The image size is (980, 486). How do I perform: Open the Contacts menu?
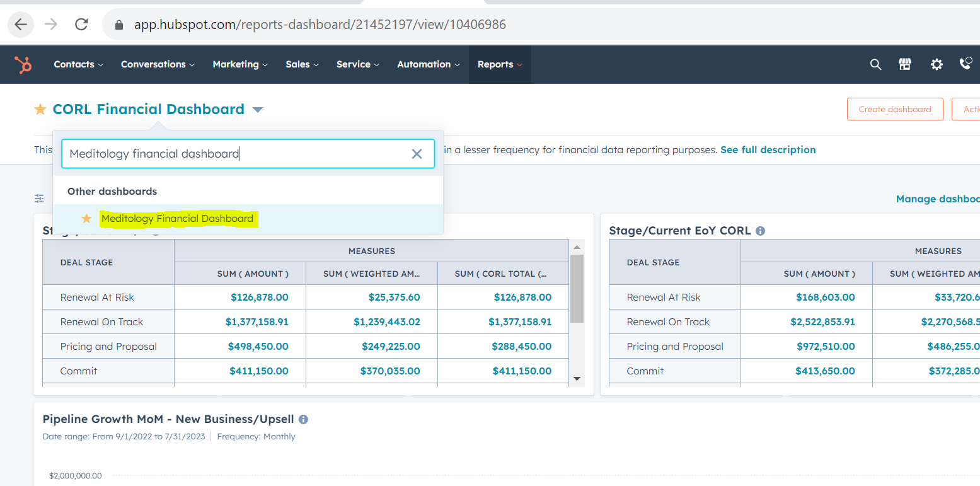pos(78,64)
